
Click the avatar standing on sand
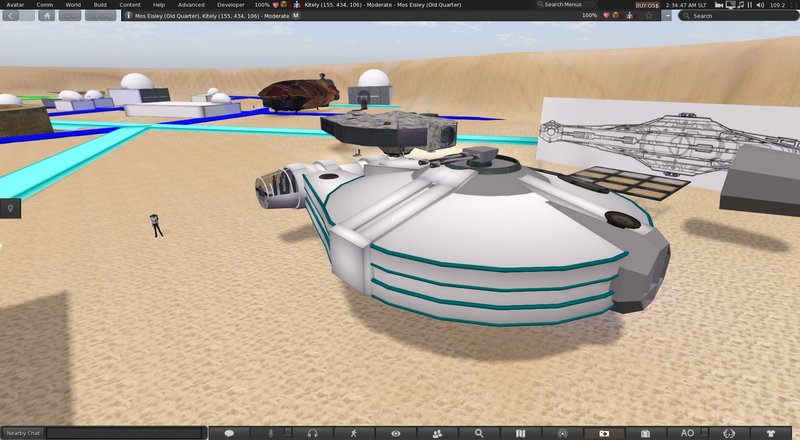coord(156,226)
